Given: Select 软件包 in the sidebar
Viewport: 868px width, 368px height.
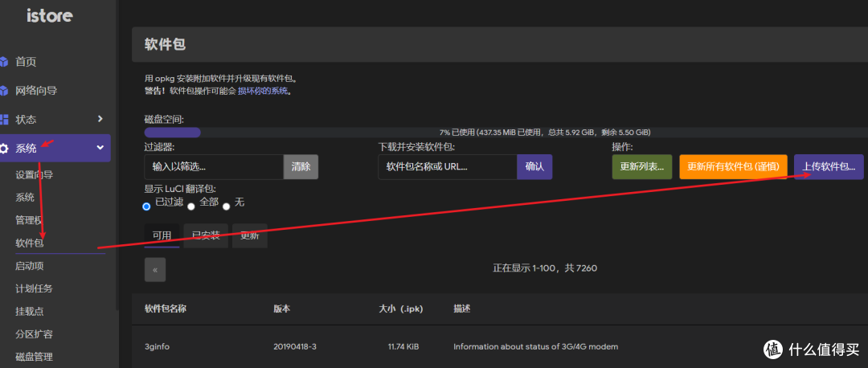Looking at the screenshot, I should click(30, 243).
